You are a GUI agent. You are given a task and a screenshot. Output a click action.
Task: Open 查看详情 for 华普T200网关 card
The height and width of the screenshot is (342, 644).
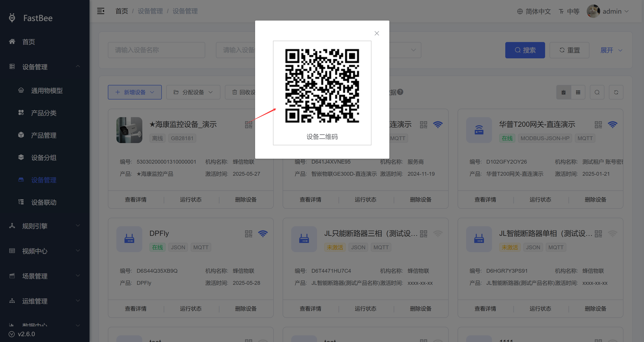tap(486, 199)
